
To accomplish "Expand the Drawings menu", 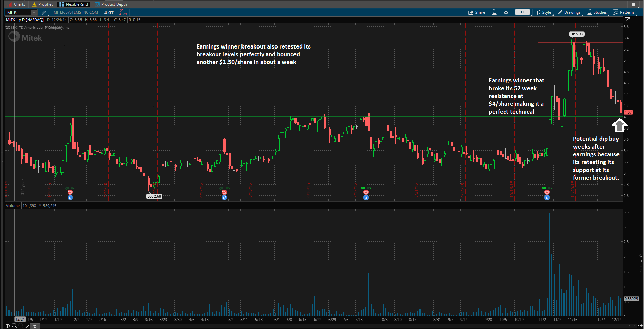I will 569,12.
